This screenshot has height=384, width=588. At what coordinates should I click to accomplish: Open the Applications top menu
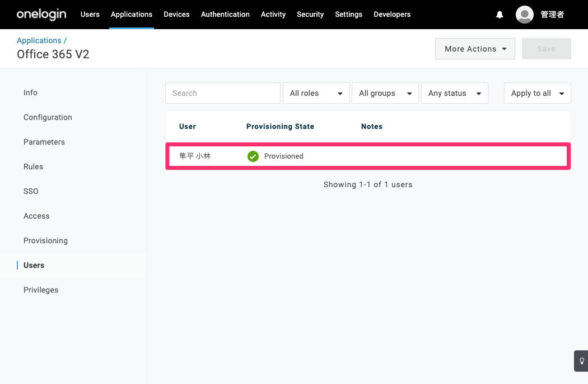pyautogui.click(x=132, y=14)
